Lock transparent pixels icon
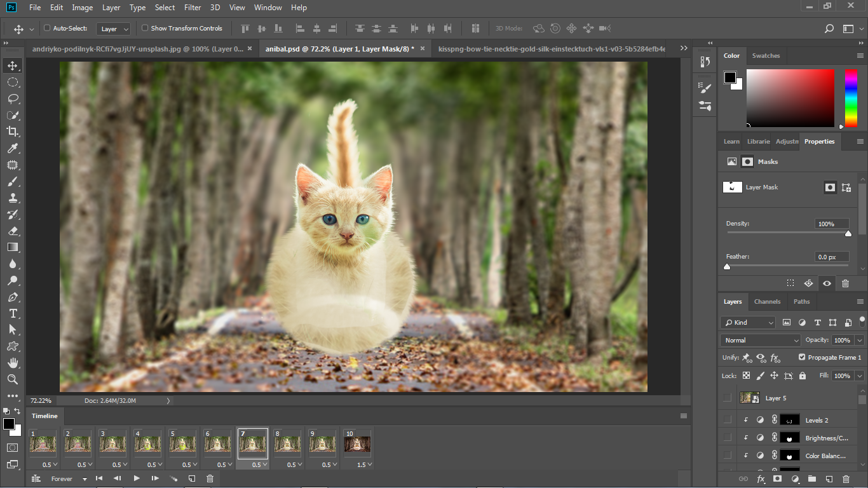This screenshot has height=488, width=868. (747, 376)
